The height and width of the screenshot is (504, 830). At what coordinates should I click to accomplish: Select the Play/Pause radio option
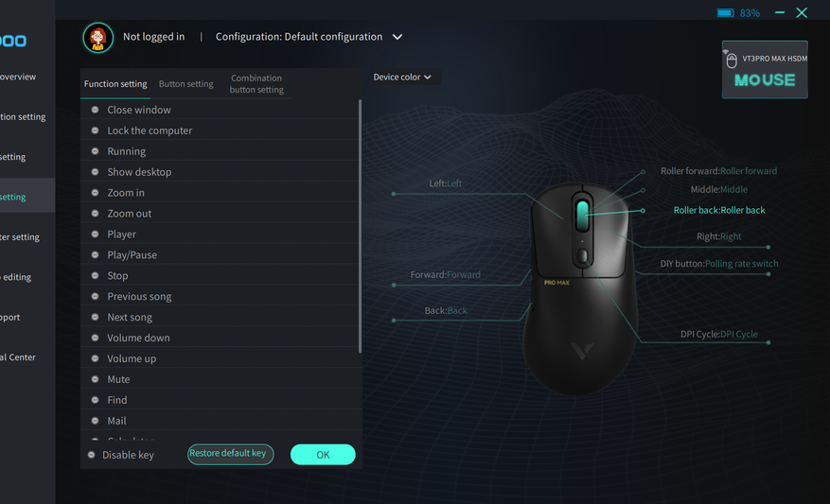(95, 254)
